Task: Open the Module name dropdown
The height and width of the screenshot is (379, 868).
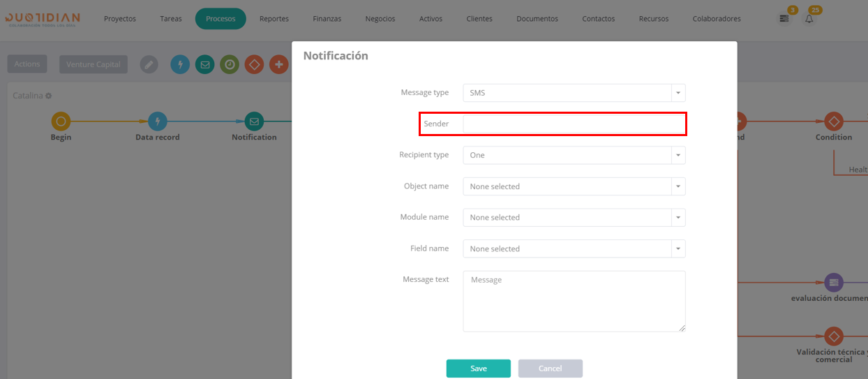Action: click(x=574, y=217)
